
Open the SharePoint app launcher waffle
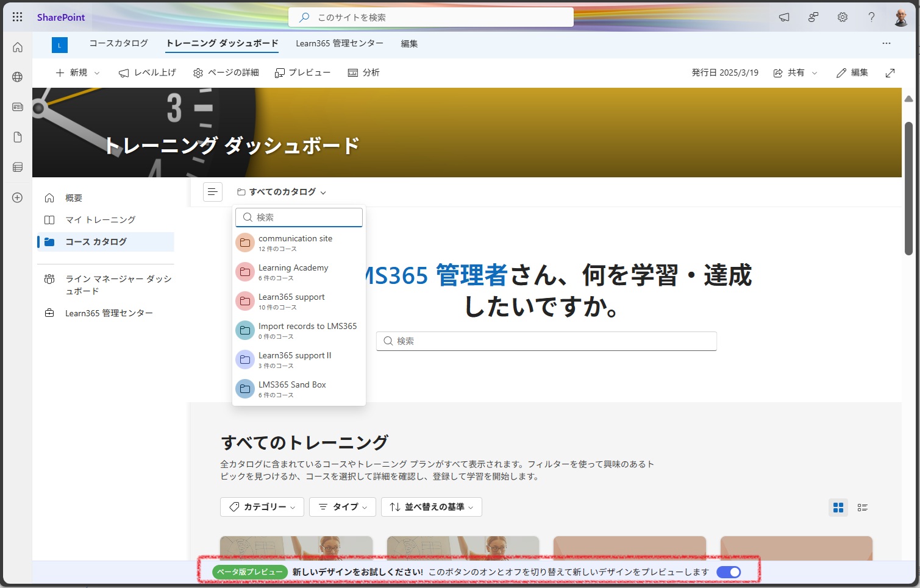18,17
